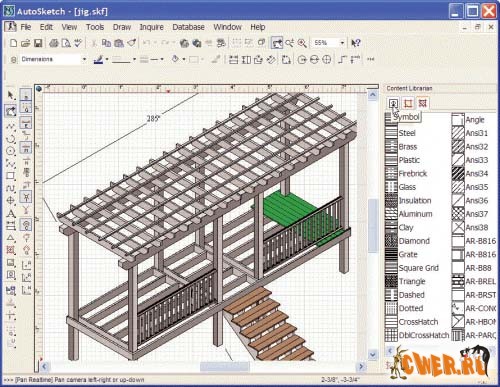The width and height of the screenshot is (500, 387).
Task: Click the Diamond pattern swatch
Action: (x=391, y=241)
